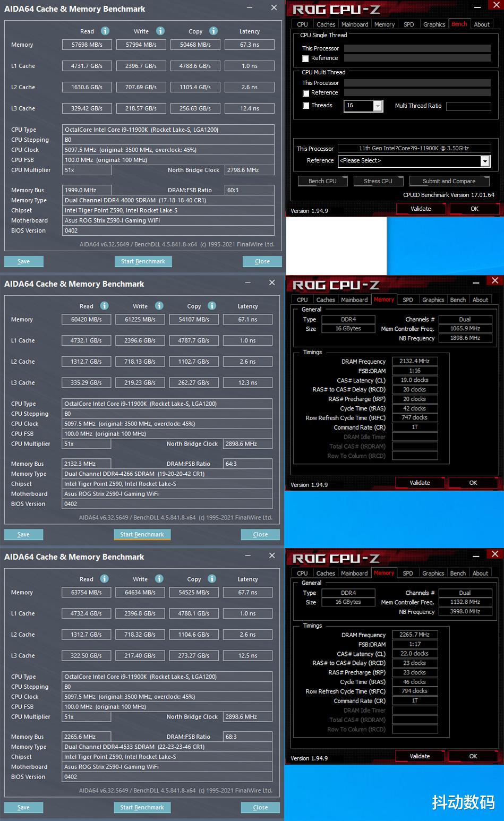Show Copy info icon in the DDR4-4533 AIDA64 window
The image size is (504, 821).
212,578
